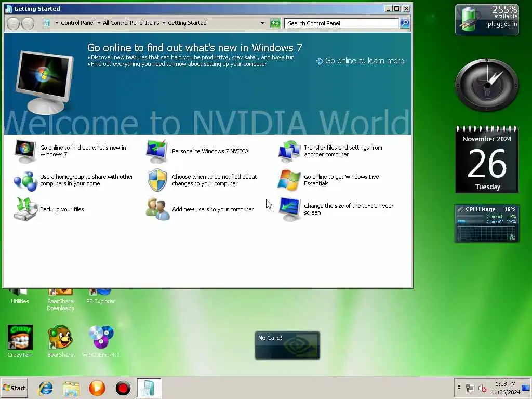Click the taskbar clock showing 1:08 PM
Image resolution: width=532 pixels, height=399 pixels.
click(x=505, y=388)
